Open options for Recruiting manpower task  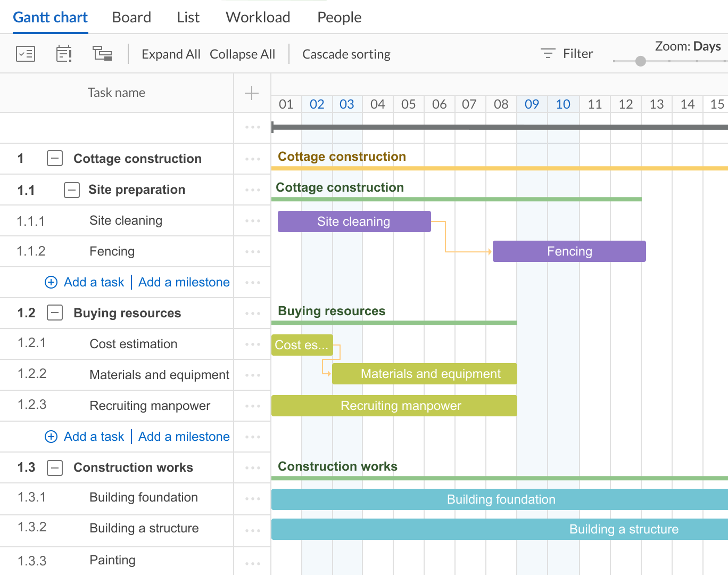coord(252,406)
